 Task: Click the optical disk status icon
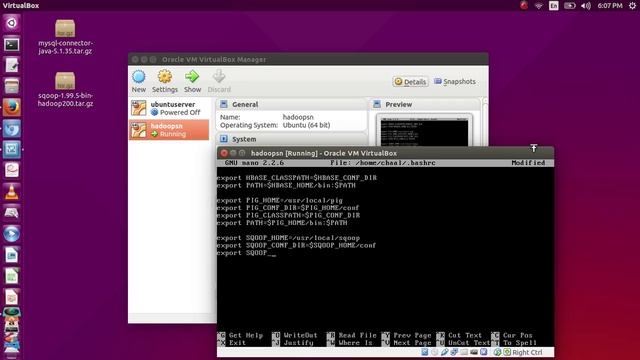coord(434,352)
